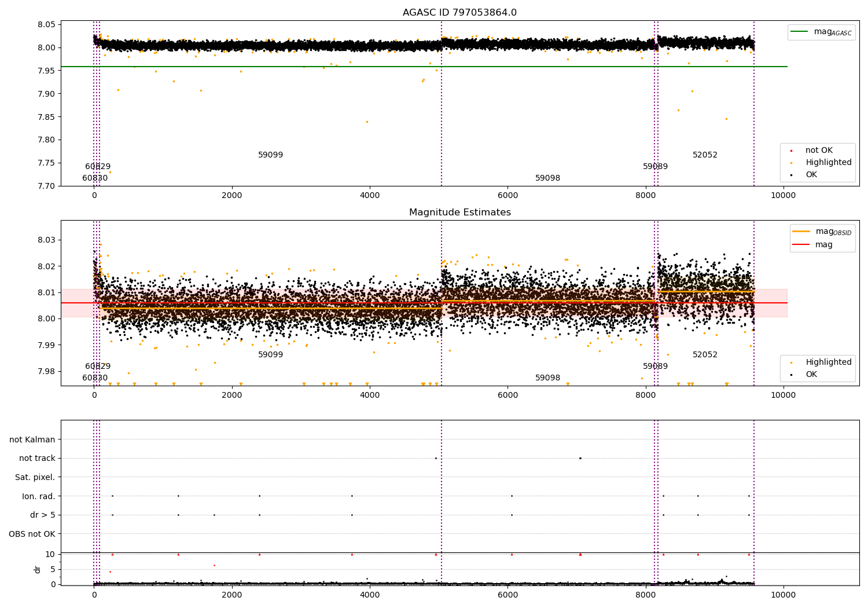Click the "59099" label in the top plot

270,155
